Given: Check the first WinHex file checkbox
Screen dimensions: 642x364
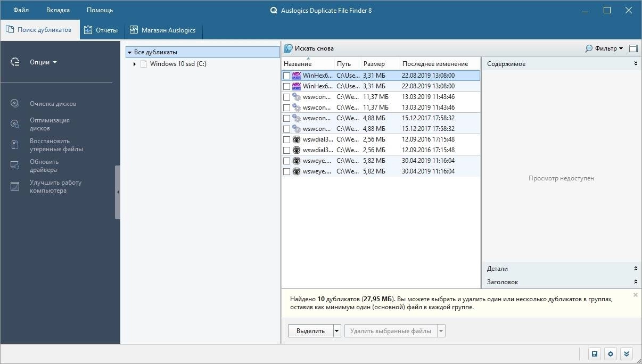Looking at the screenshot, I should tap(287, 76).
